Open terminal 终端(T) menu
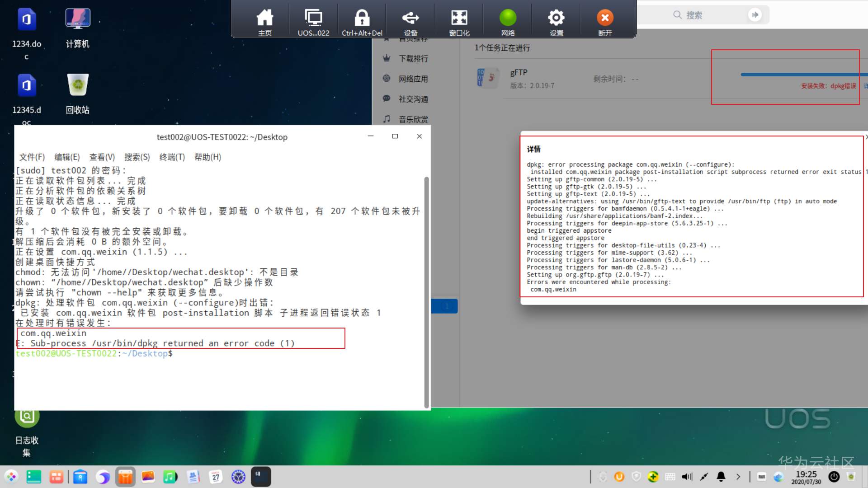Screen dimensions: 868x488 click(x=172, y=157)
